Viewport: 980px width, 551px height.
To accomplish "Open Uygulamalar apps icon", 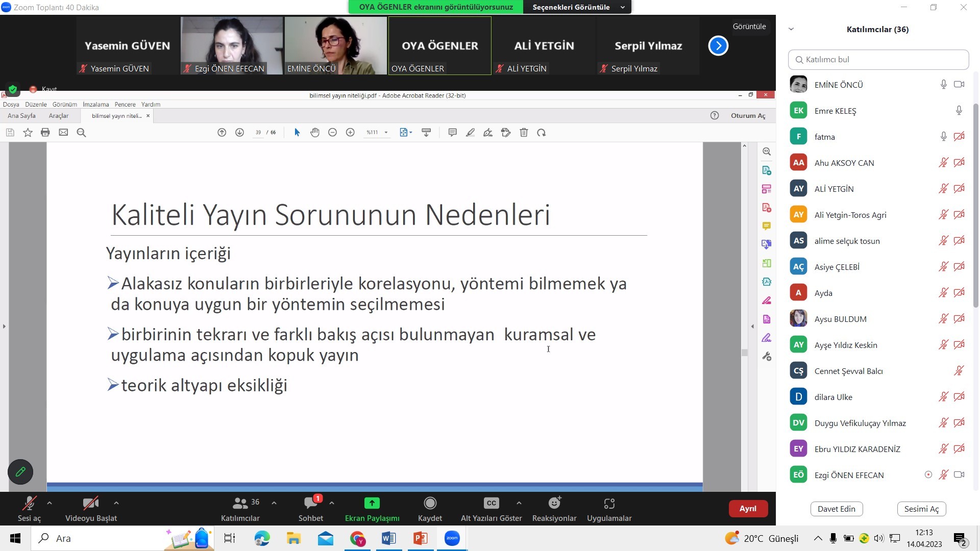I will (609, 504).
